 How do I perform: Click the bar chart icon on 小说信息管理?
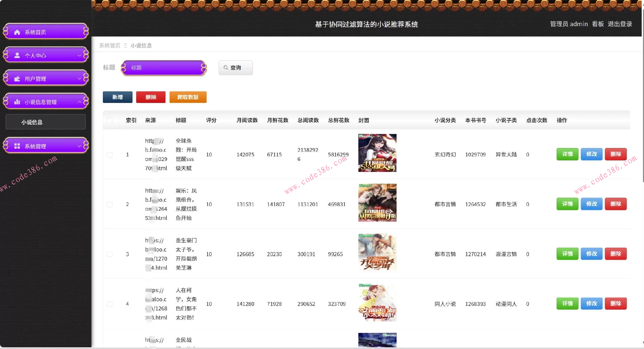[x=17, y=101]
